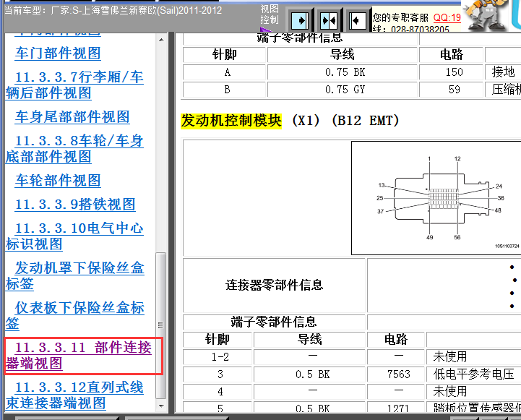Open 车轮部件视图 link
This screenshot has height=420, width=521.
click(58, 181)
